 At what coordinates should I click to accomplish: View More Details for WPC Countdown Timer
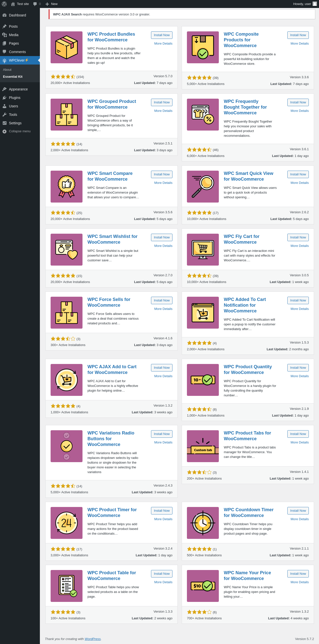[x=300, y=519]
